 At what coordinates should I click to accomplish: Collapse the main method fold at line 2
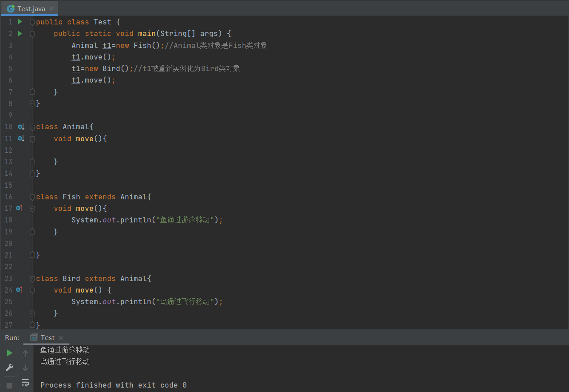32,33
